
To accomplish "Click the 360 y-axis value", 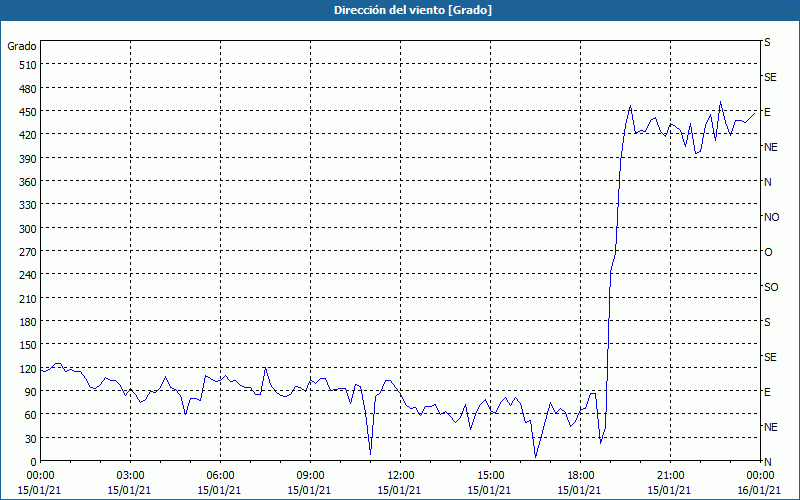I will point(29,182).
